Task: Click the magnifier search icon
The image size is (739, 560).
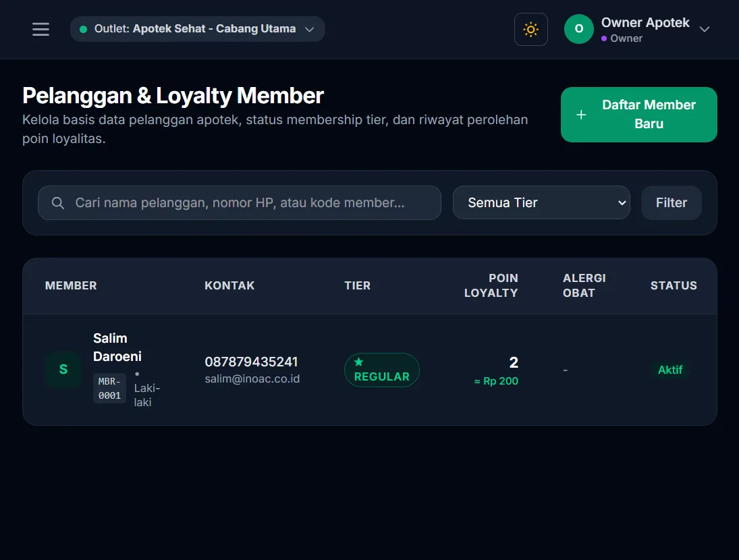Action: coord(58,203)
